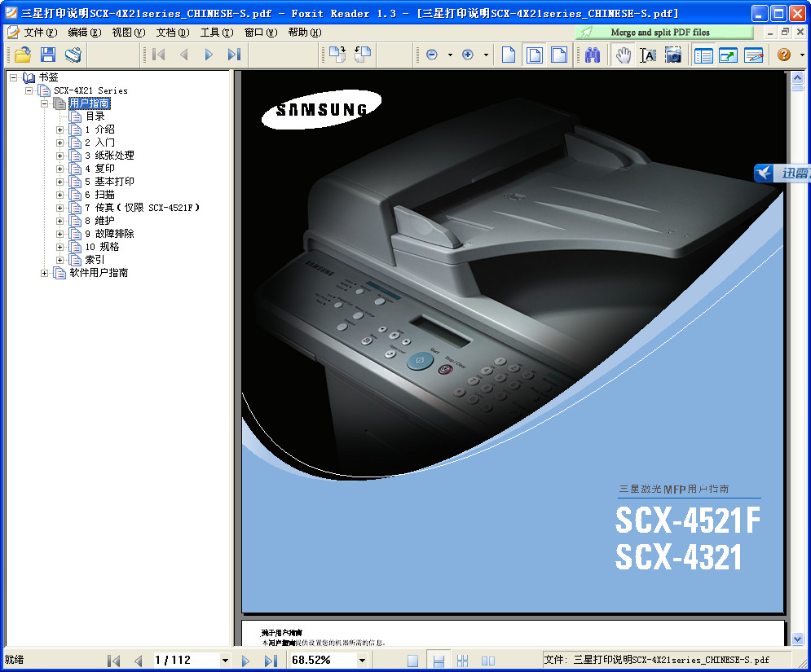Open the annotation tools icon
811x672 pixels.
click(x=754, y=55)
